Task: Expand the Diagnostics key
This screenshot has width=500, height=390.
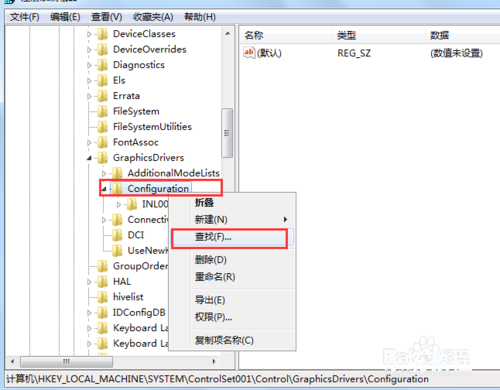Action: [89, 65]
